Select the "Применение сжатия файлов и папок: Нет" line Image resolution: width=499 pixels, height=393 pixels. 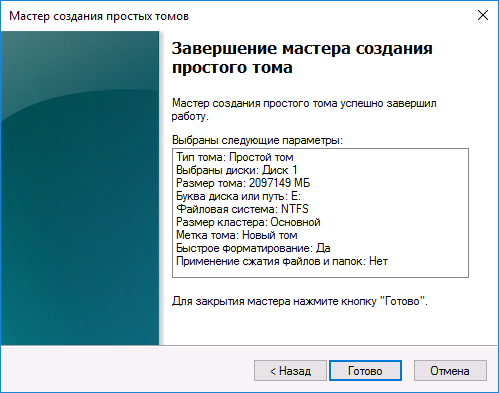282,261
